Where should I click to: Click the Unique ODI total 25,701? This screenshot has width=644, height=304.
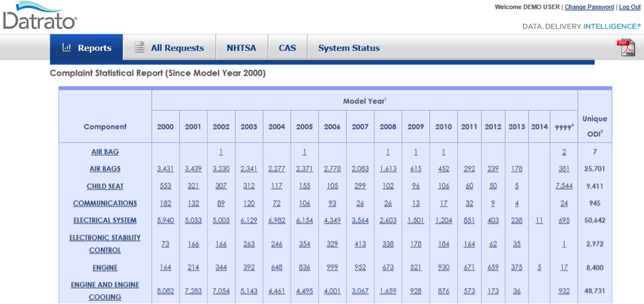(594, 169)
